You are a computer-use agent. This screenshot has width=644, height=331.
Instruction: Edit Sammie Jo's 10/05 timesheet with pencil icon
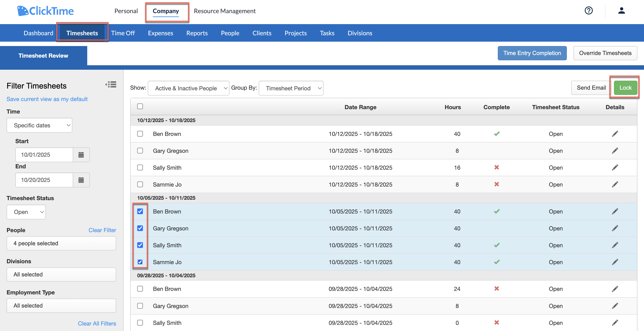tap(615, 262)
